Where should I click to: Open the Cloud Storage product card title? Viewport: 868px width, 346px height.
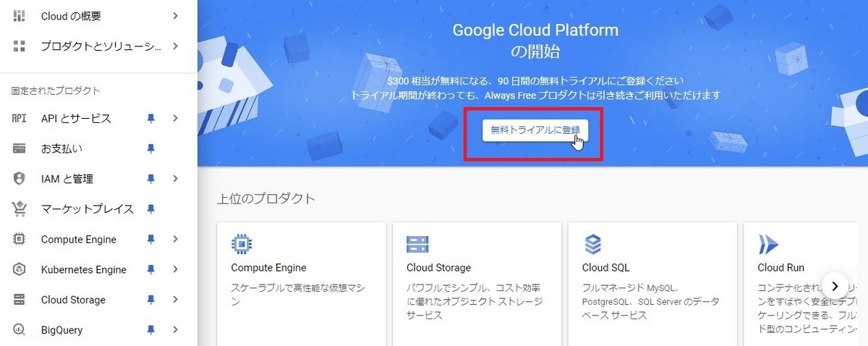tap(438, 268)
